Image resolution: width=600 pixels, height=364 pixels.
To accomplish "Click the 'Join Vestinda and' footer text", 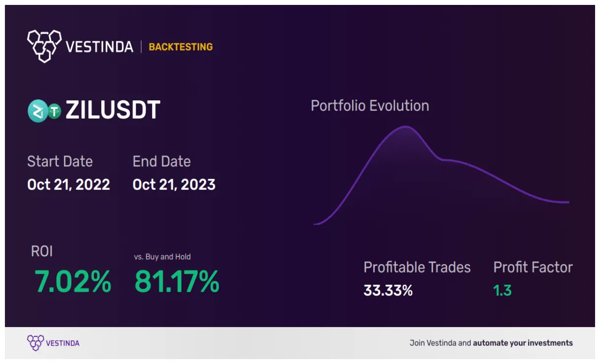I will pos(440,343).
